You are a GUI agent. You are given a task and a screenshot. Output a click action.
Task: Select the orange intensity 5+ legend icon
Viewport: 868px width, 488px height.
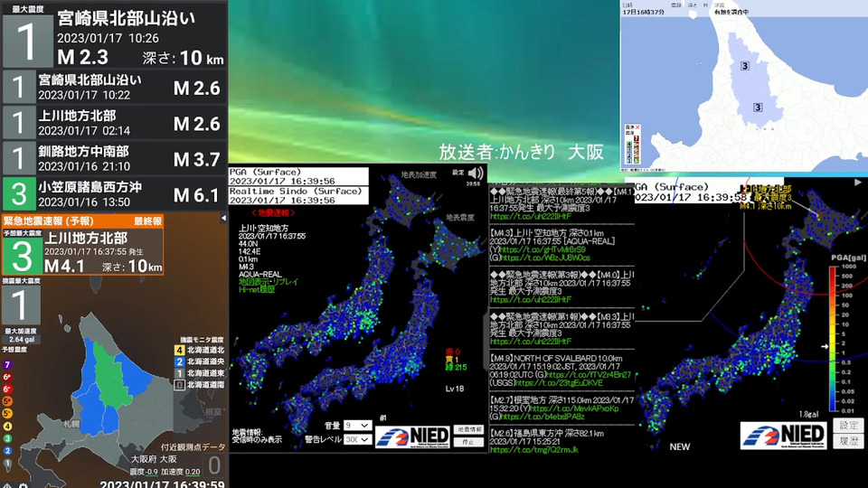pos(7,401)
